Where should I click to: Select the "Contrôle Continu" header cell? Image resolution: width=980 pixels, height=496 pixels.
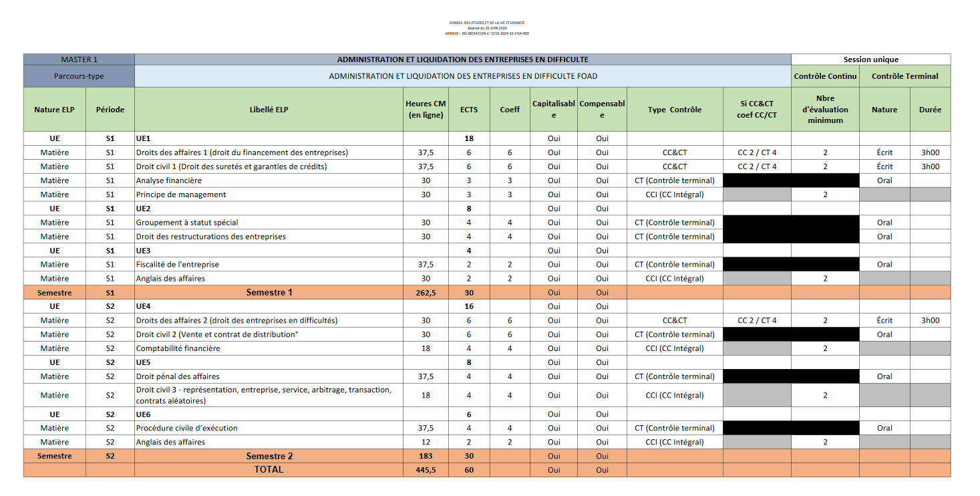(x=825, y=76)
